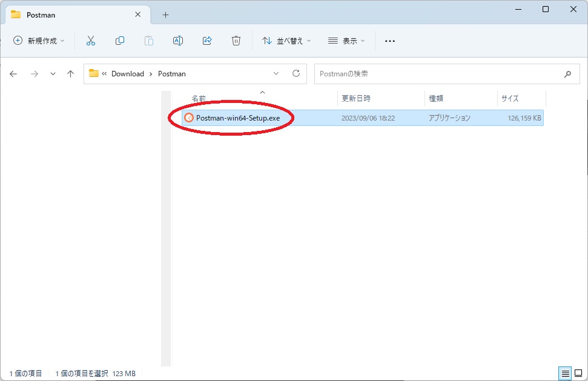Click the date 2023/09/06 18:22

tap(368, 118)
